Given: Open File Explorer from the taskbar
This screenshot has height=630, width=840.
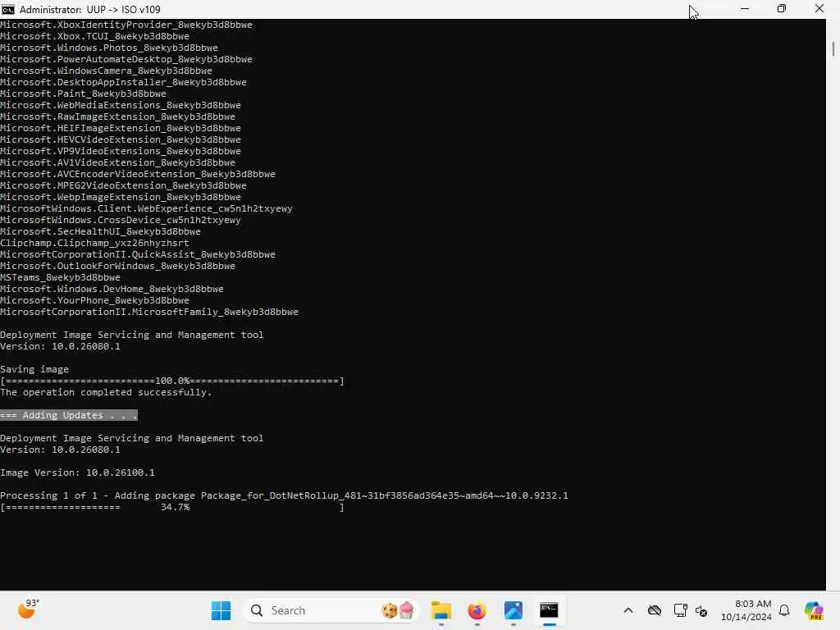Looking at the screenshot, I should (x=441, y=610).
